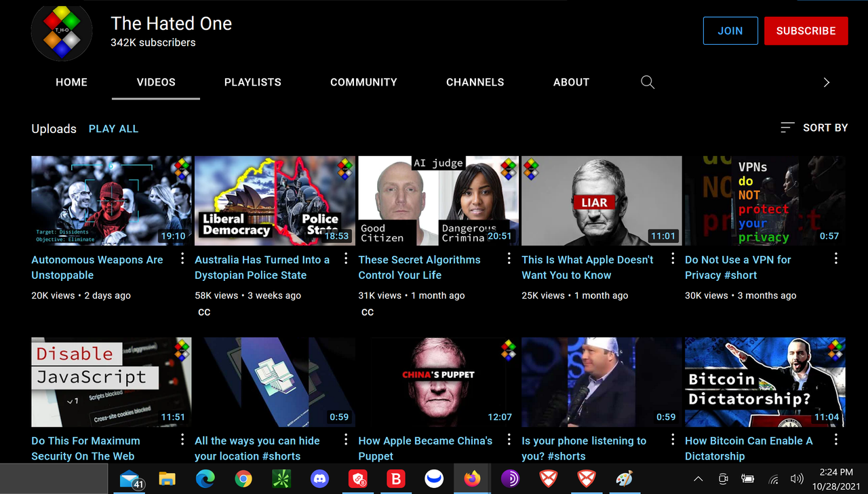Image resolution: width=868 pixels, height=494 pixels.
Task: Go to the COMMUNITY tab
Action: tap(363, 82)
